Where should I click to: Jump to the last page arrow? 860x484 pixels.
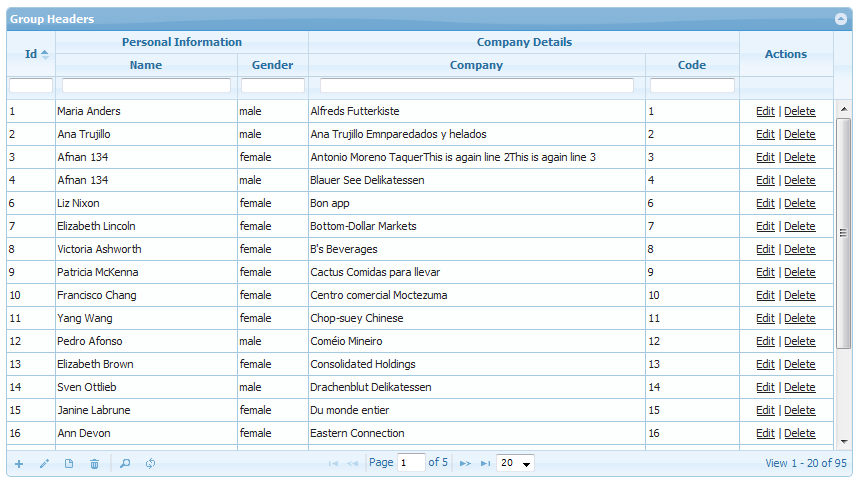(x=485, y=464)
